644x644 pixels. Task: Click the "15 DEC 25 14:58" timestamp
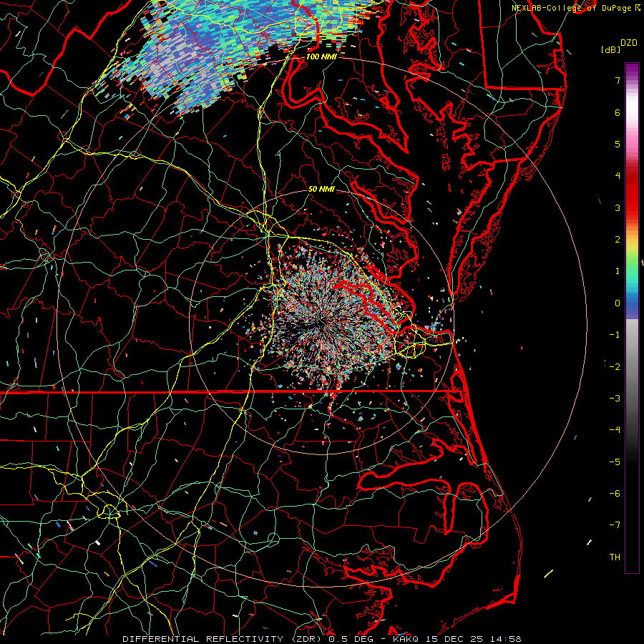[473, 639]
